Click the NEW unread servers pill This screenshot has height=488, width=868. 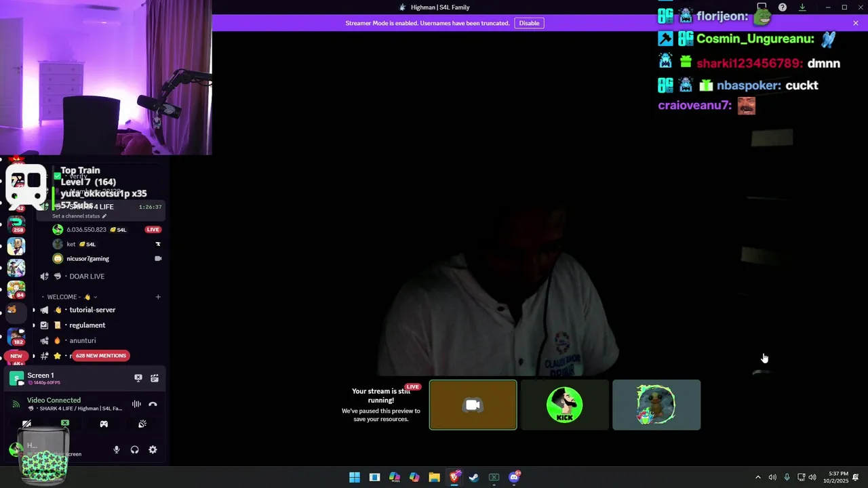pos(16,356)
